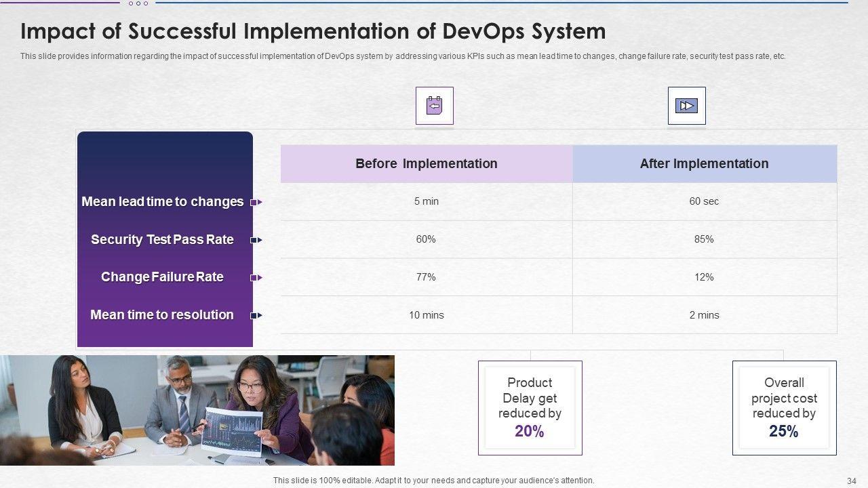Click the Overall project cost reduced by 25% box

coord(784,407)
